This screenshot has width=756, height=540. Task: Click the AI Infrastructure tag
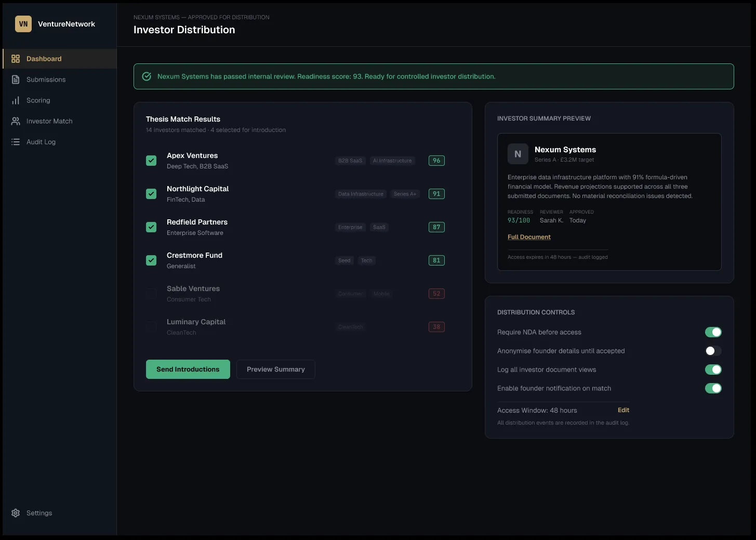point(392,161)
